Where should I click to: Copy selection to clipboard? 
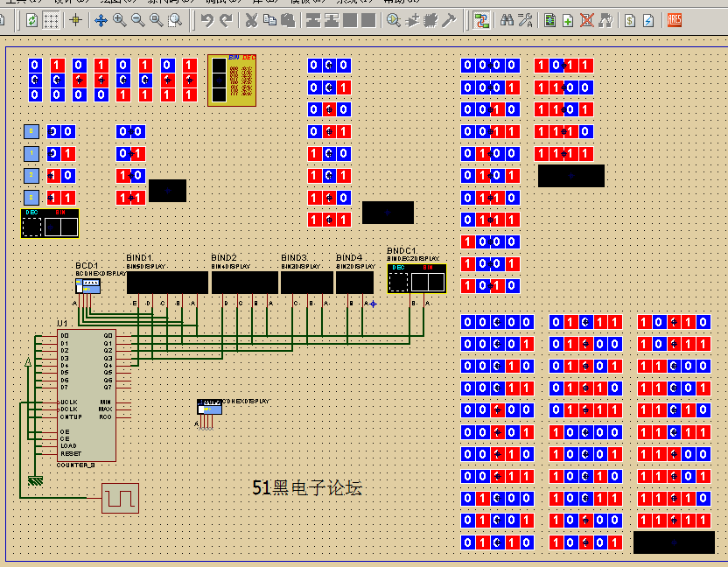(269, 20)
